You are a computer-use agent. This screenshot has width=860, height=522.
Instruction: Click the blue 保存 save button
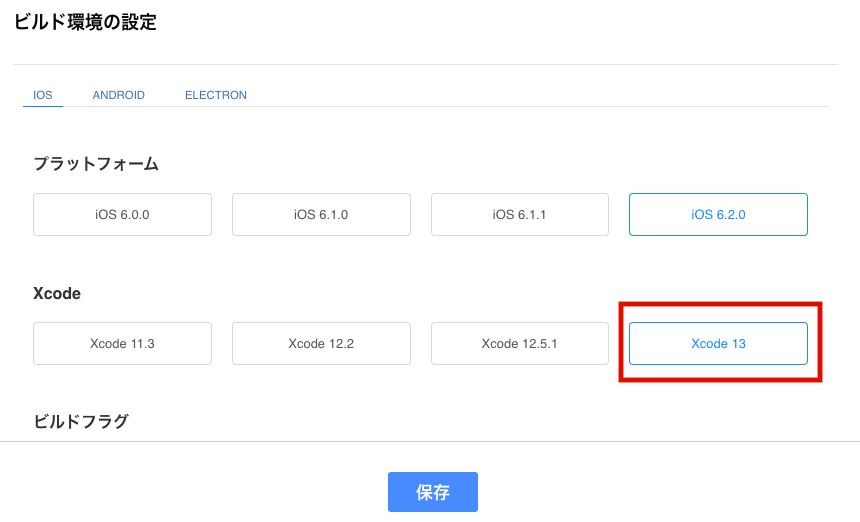click(x=433, y=492)
